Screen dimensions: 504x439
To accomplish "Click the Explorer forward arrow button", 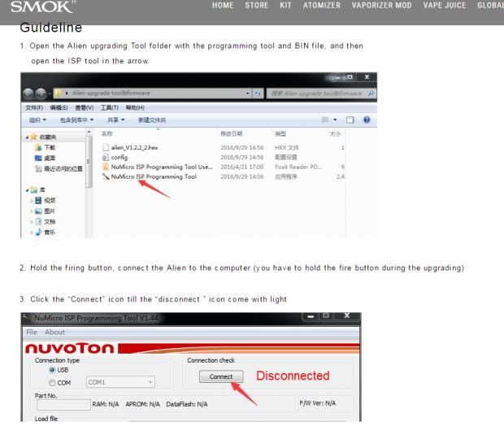I will tap(41, 93).
